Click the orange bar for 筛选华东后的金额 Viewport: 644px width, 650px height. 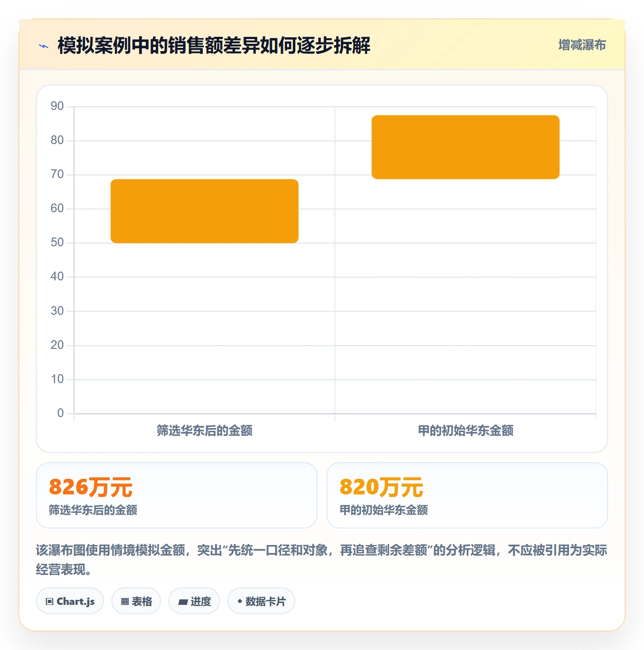205,211
